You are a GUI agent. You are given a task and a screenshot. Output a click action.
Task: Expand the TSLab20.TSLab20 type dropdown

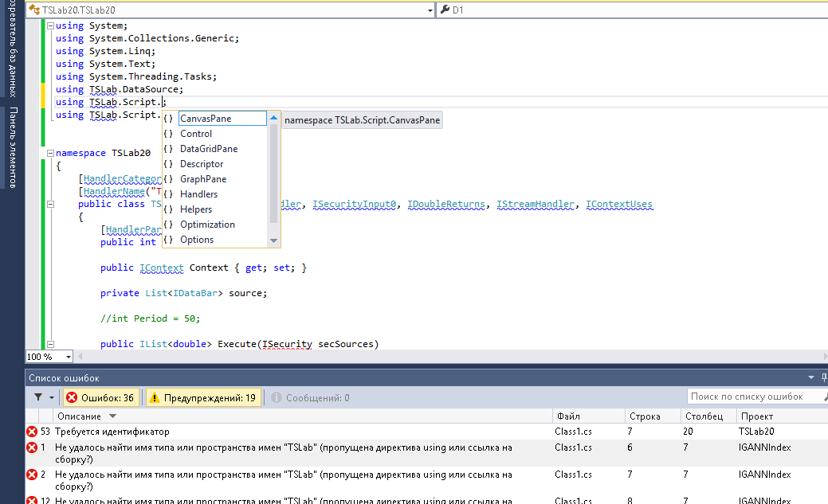click(430, 10)
